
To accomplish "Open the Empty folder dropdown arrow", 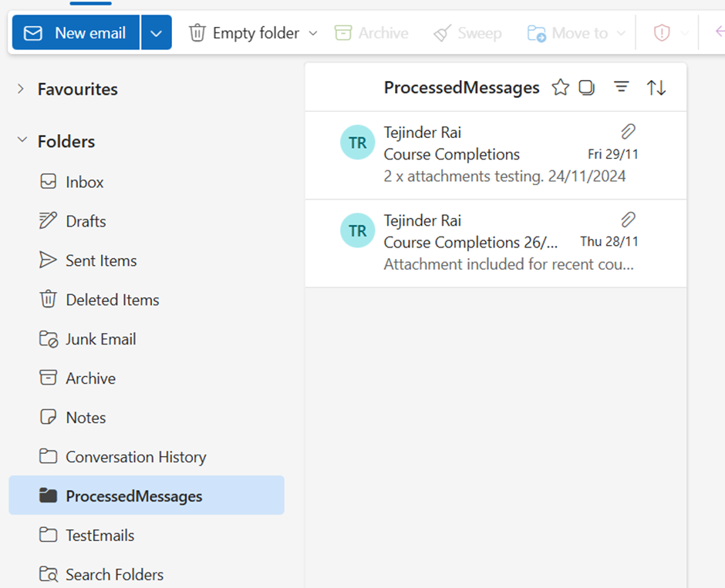I will [x=313, y=33].
